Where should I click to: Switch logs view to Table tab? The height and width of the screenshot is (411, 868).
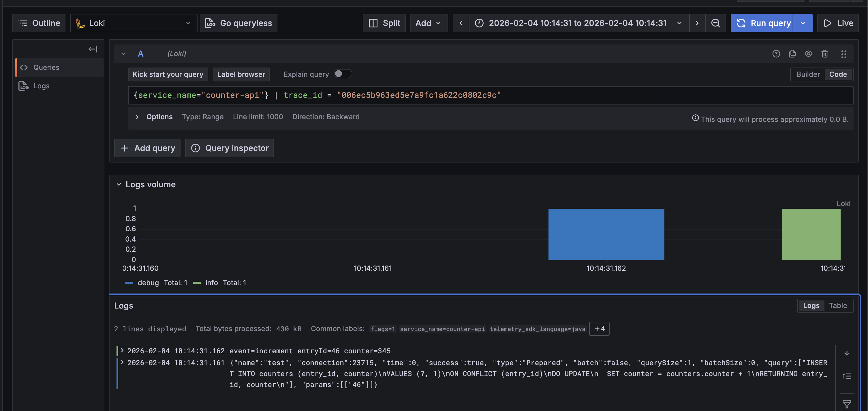pos(838,305)
